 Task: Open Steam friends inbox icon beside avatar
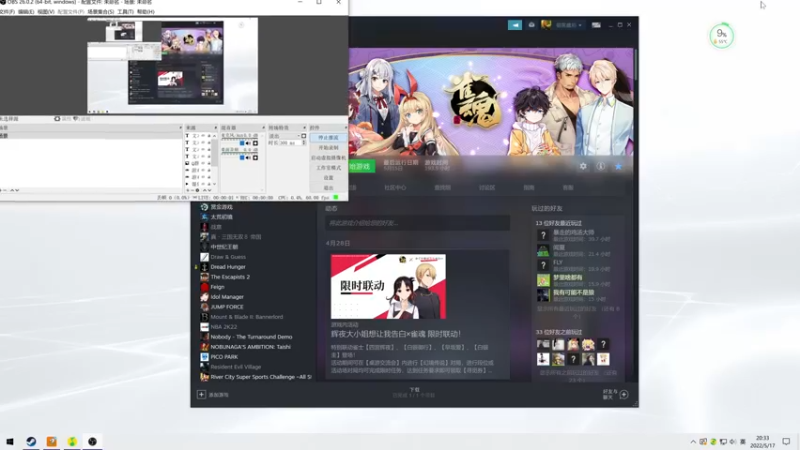pos(531,24)
